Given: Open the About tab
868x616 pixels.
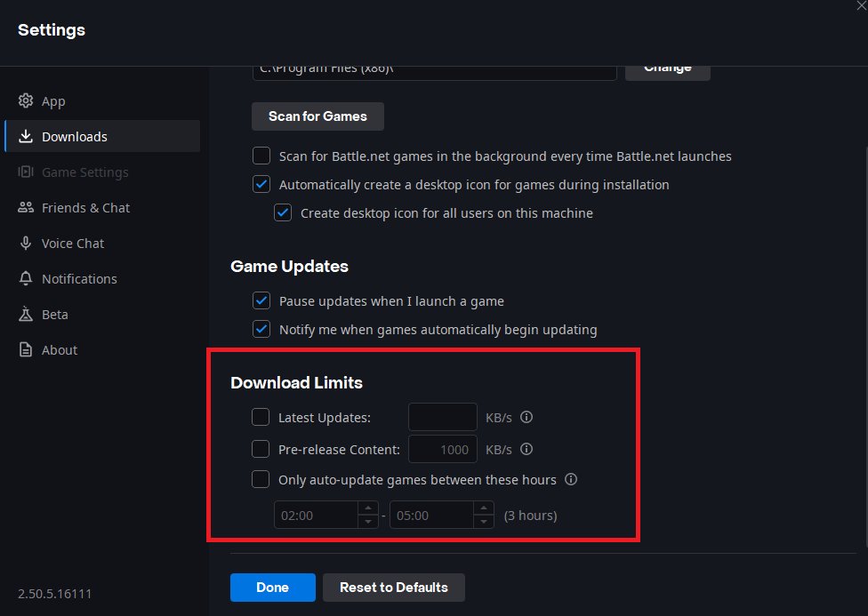Looking at the screenshot, I should click(102, 349).
